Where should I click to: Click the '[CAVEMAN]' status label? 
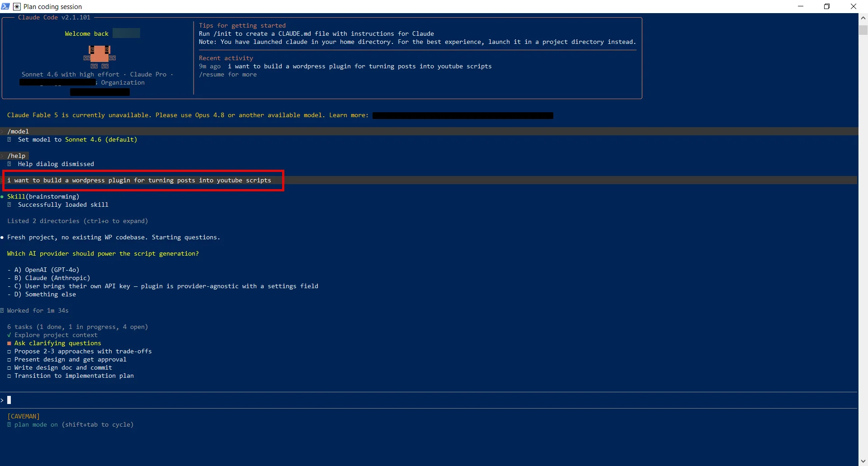pyautogui.click(x=24, y=417)
